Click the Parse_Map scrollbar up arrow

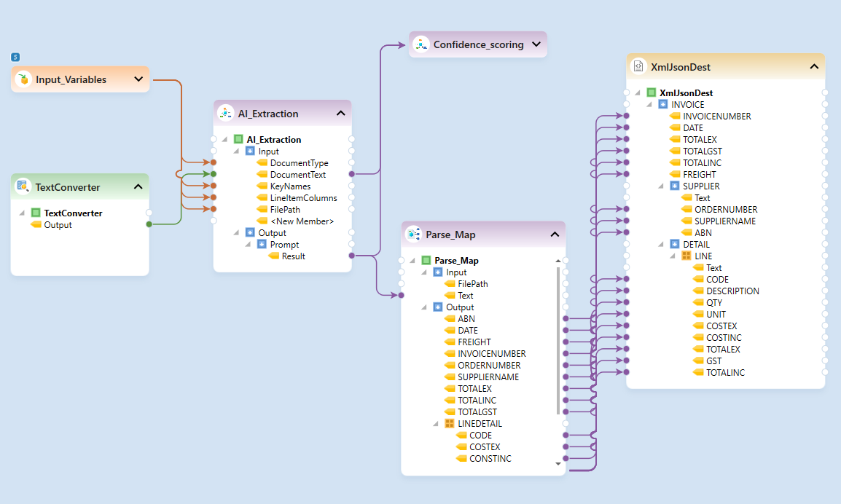click(558, 261)
